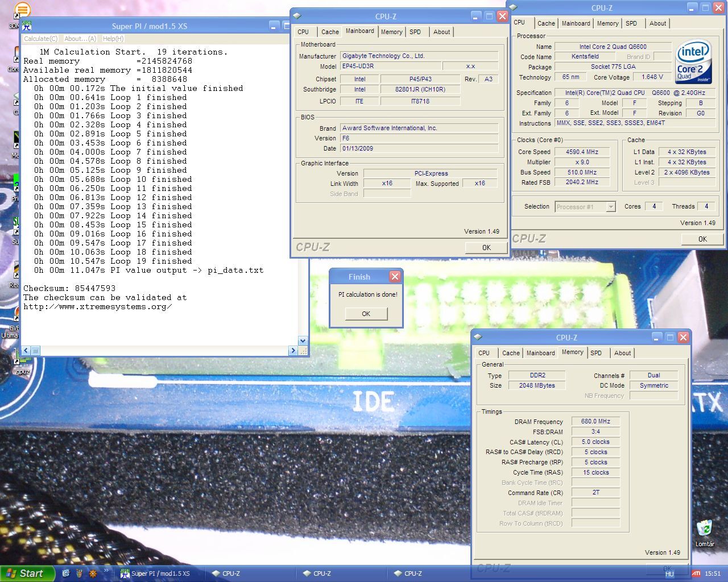
Task: Click Super PI horizontal scrollbar right arrow
Action: pos(293,351)
